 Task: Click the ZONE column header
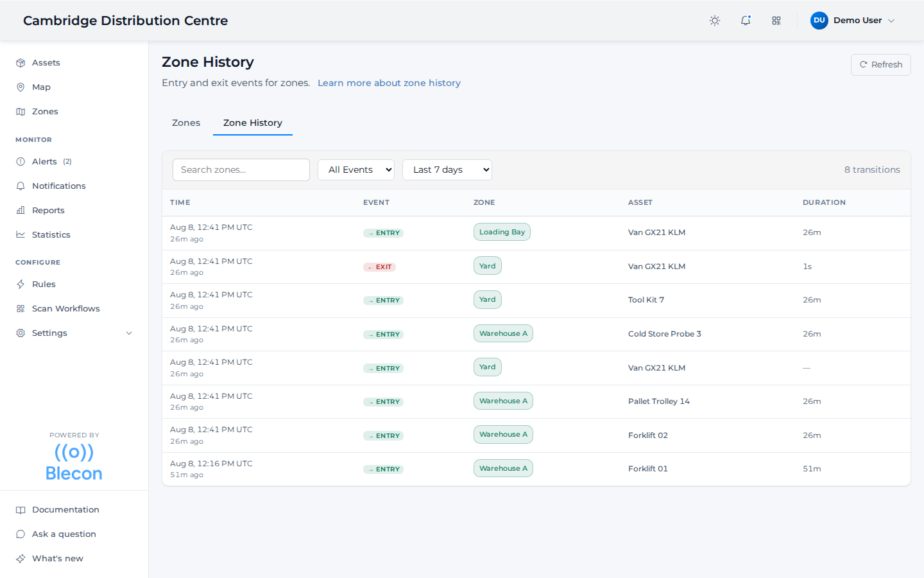point(484,202)
